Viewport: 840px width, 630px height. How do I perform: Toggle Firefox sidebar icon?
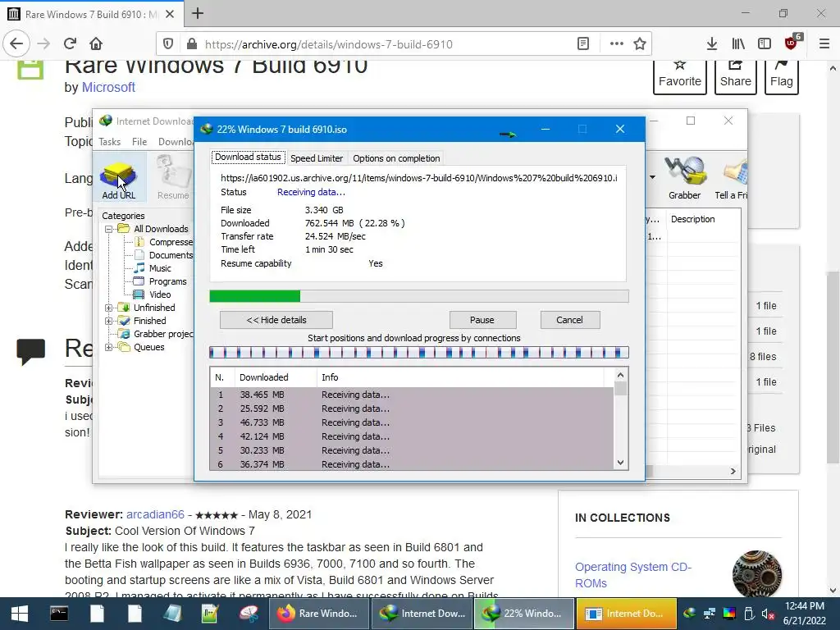click(765, 43)
